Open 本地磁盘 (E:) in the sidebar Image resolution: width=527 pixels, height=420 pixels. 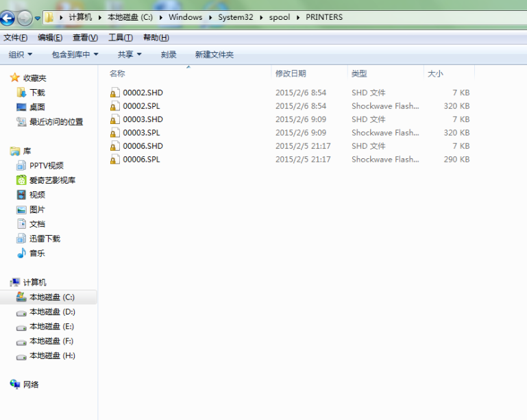tap(52, 326)
